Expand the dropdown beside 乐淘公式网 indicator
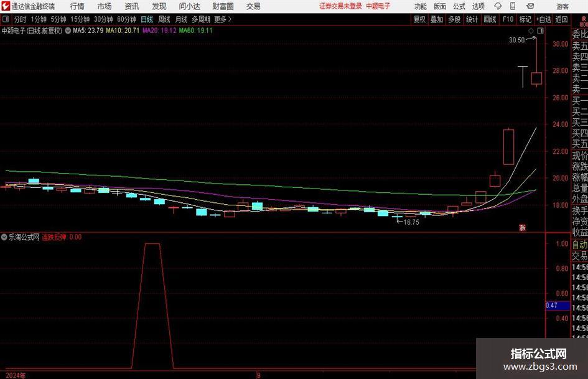 (x=4, y=237)
